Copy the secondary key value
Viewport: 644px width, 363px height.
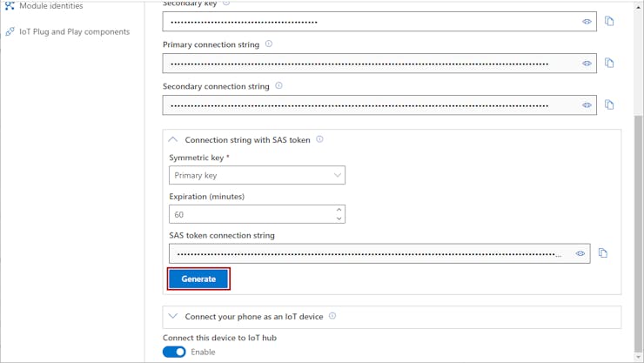(609, 22)
